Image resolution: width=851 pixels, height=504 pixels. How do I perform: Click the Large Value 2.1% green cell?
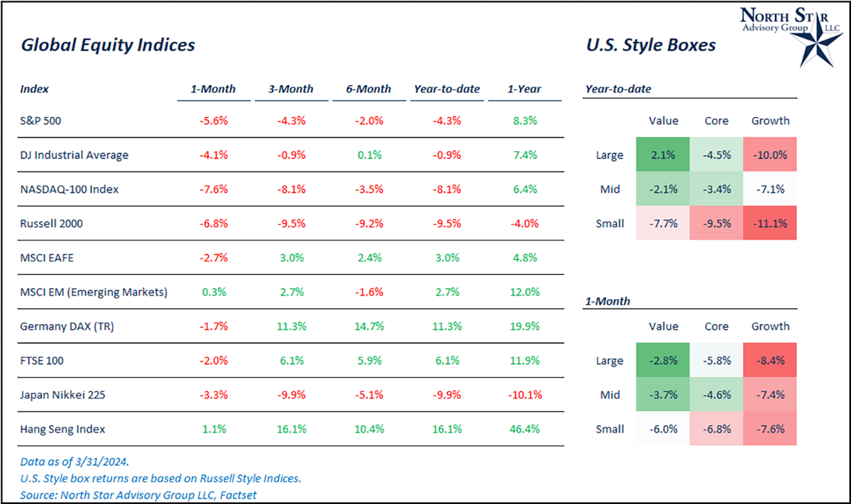tap(664, 155)
